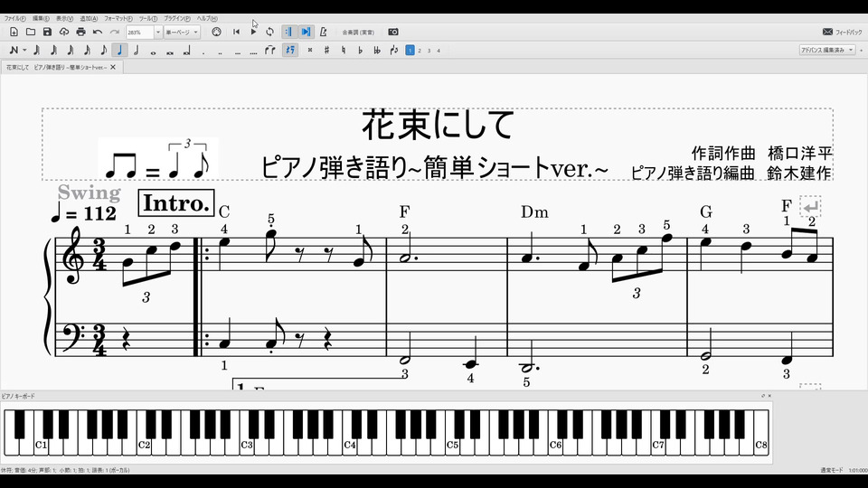868x488 pixels.
Task: Select voice 2 button
Action: [420, 51]
